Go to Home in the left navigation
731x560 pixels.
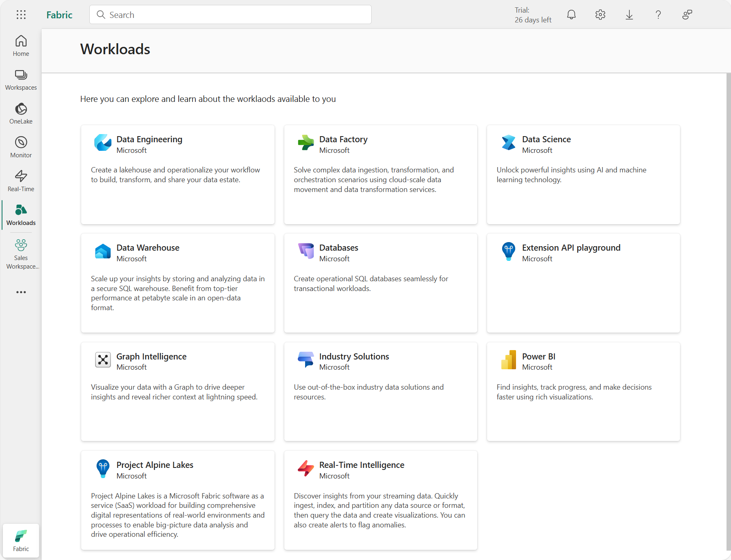[21, 46]
